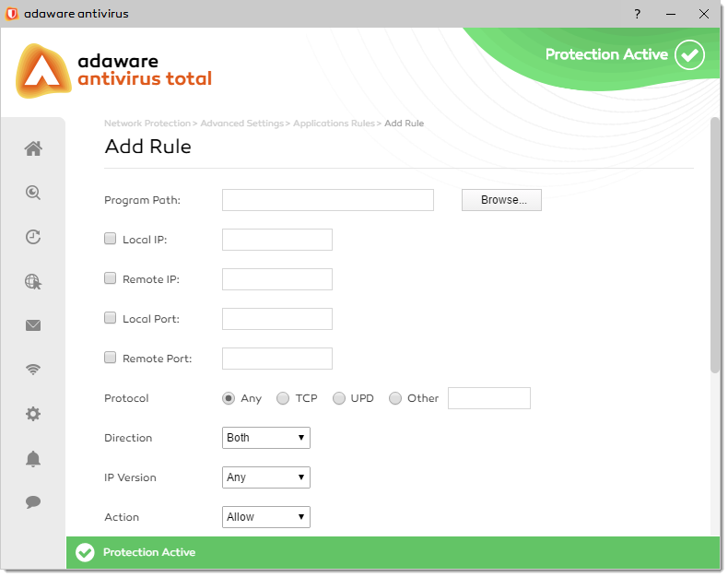
Task: Open the Web Protection globe icon
Action: point(33,281)
